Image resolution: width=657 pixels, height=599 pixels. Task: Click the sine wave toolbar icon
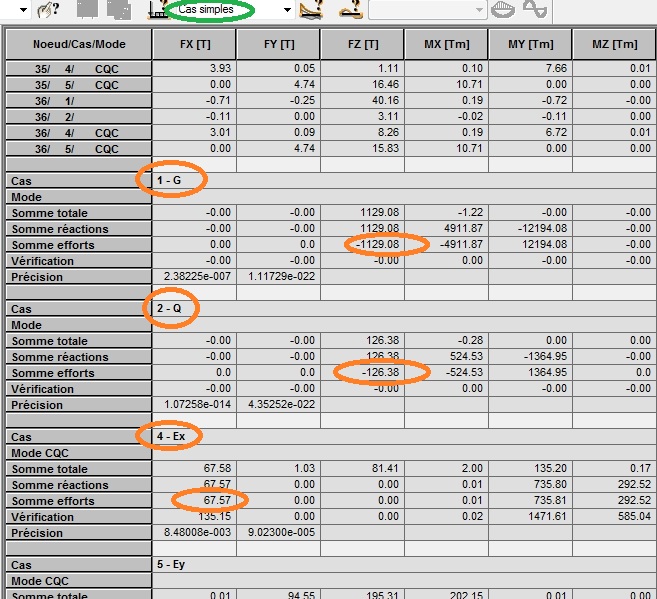point(535,9)
